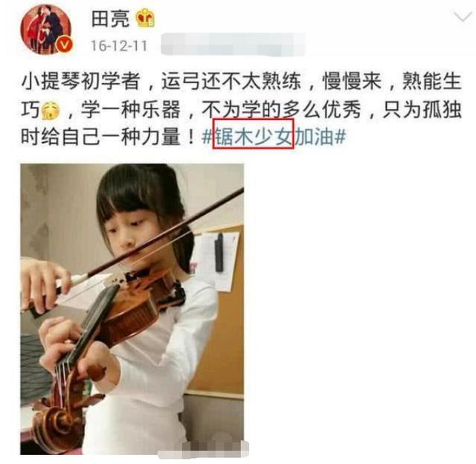The image size is (476, 464).
Task: Tap the gold crown membership icon
Action: [x=145, y=19]
